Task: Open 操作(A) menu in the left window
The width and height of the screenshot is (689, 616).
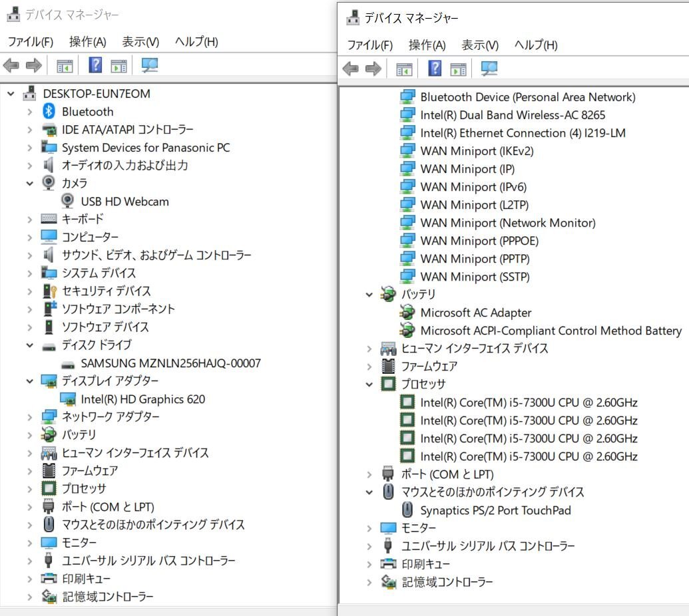Action: [87, 42]
